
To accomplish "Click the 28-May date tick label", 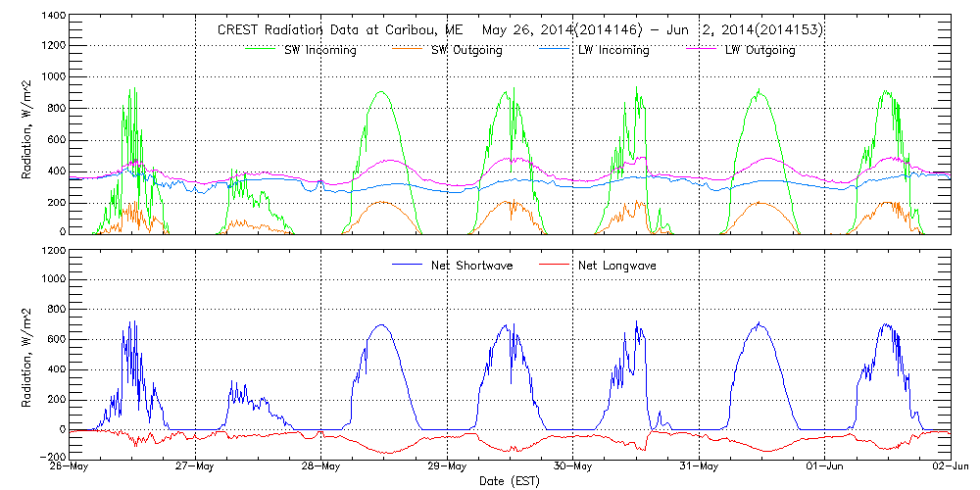I will click(321, 468).
